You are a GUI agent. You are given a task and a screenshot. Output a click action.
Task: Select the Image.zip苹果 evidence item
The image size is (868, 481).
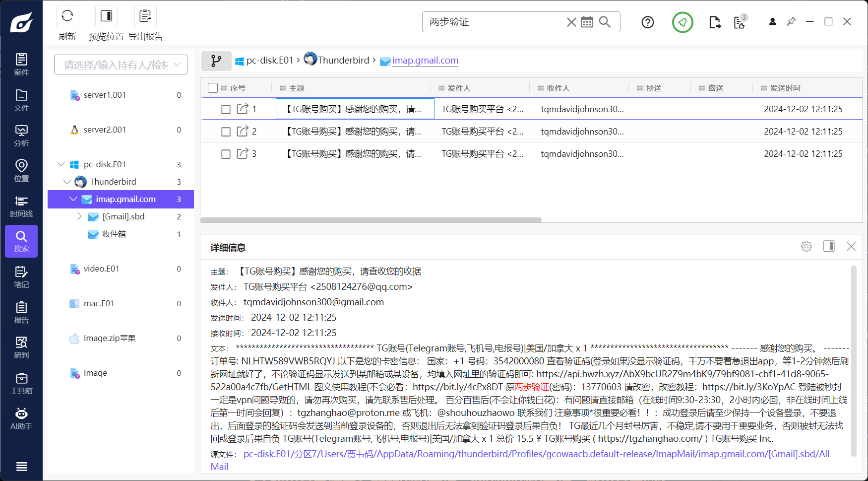coord(121,338)
